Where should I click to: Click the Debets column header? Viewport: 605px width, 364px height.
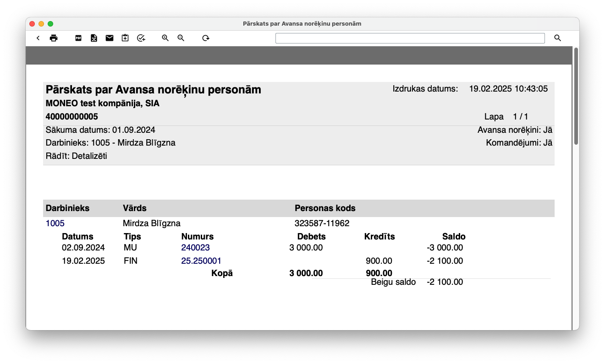click(312, 237)
